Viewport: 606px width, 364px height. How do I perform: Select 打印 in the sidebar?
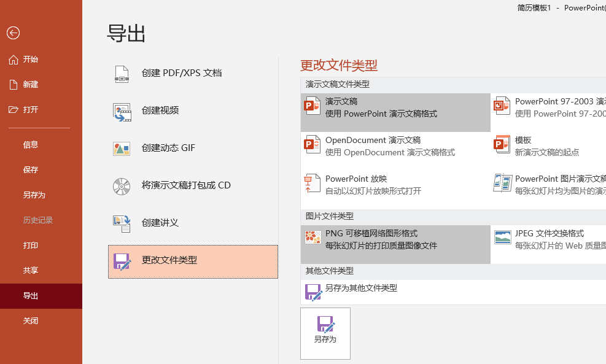coord(41,246)
